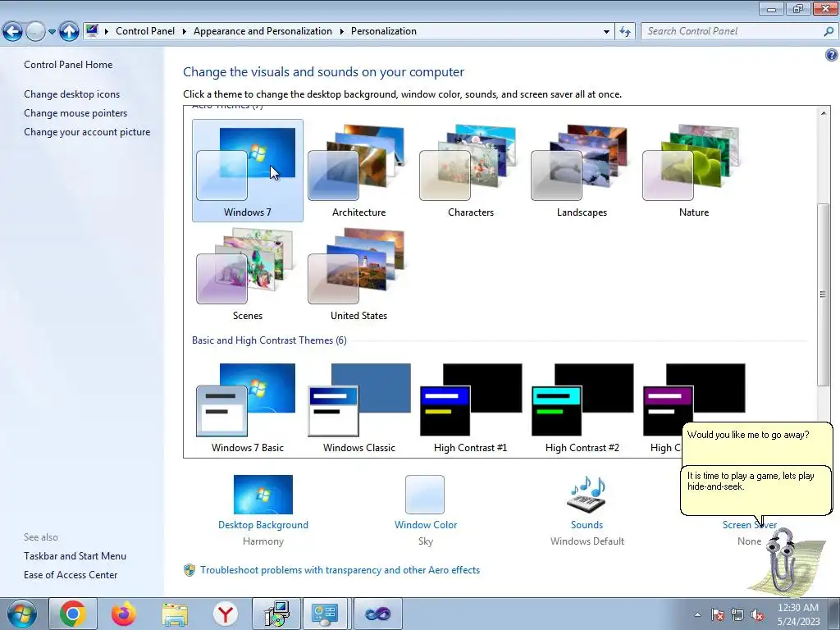Viewport: 840px width, 630px height.
Task: Apply the Windows Classic theme
Action: pos(359,407)
